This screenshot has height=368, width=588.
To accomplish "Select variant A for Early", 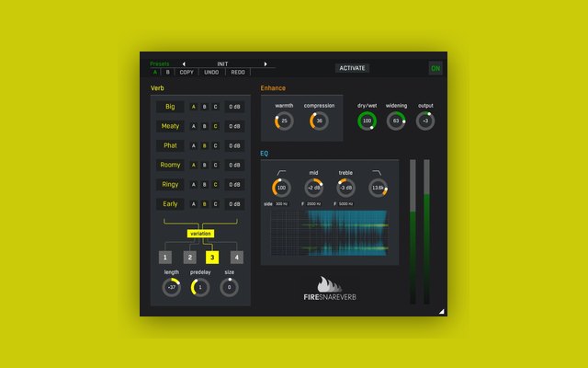I will click(194, 204).
